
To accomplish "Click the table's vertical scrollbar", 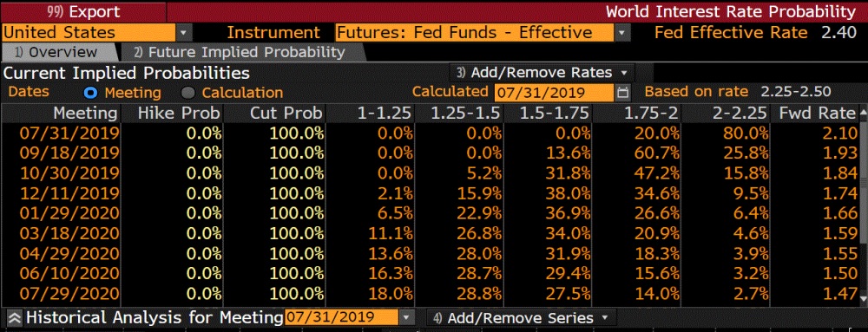I will pos(863,206).
